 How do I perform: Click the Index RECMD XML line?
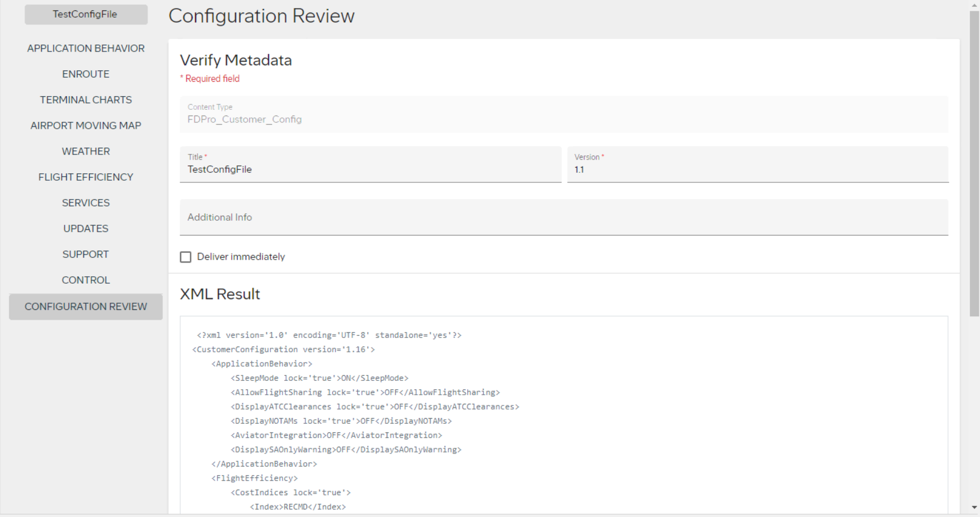[x=298, y=507]
